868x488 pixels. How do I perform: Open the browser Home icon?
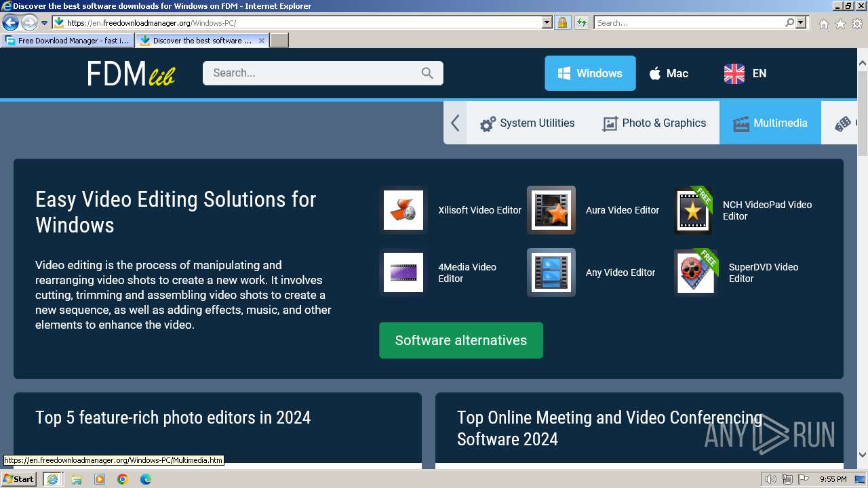(823, 24)
